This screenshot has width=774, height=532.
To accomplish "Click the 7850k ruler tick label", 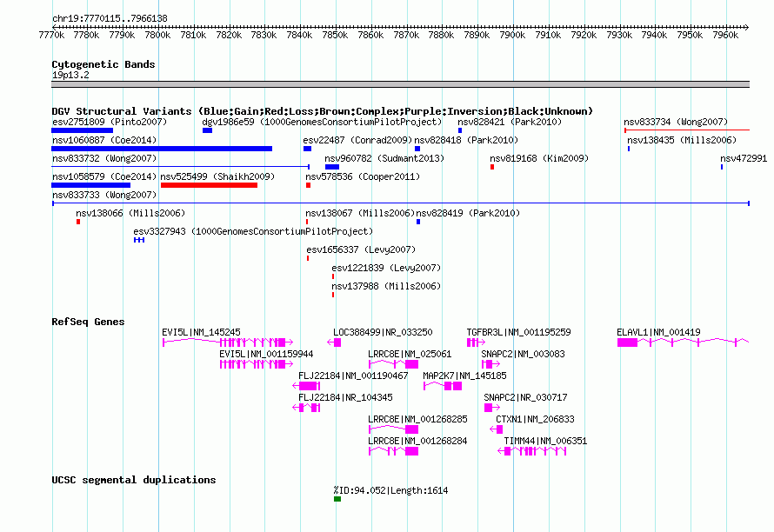I will pos(335,35).
